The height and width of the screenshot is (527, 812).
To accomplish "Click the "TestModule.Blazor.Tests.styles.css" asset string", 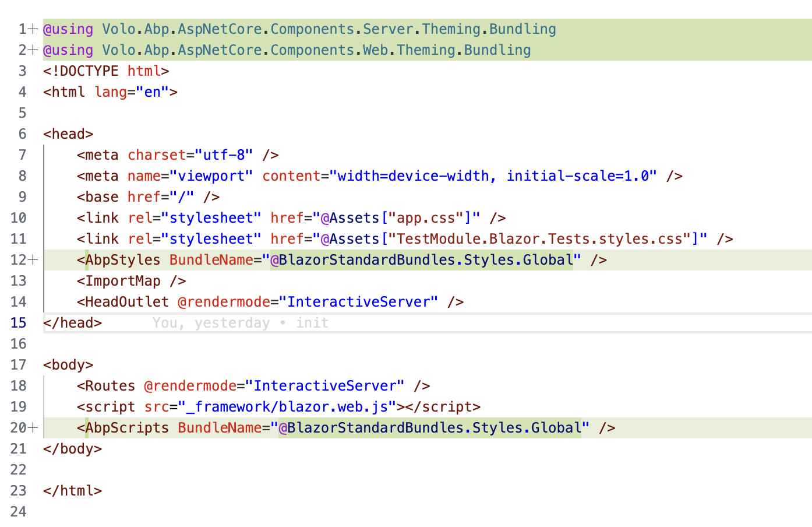I will [539, 239].
